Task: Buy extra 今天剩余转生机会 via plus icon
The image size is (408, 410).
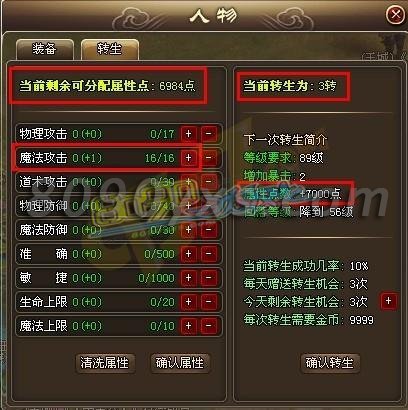Action: point(389,301)
